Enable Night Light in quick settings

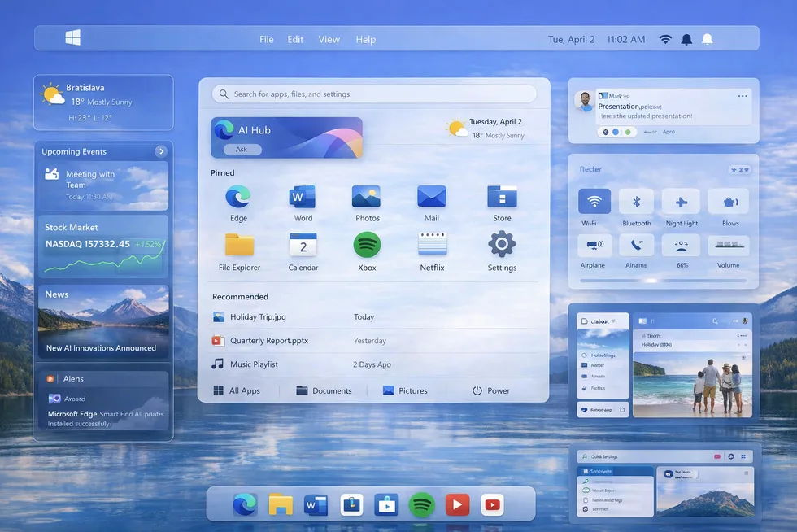point(681,201)
